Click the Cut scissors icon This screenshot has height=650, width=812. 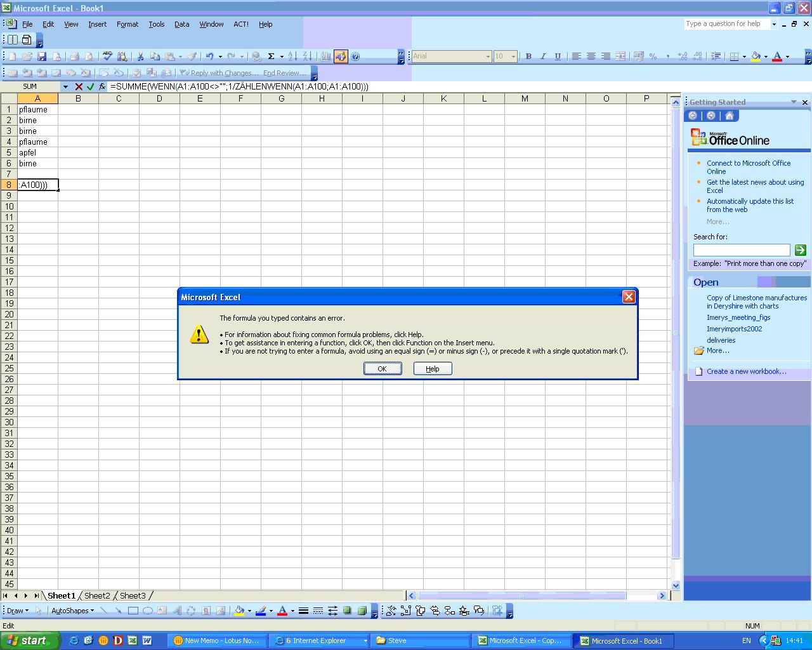[x=140, y=56]
